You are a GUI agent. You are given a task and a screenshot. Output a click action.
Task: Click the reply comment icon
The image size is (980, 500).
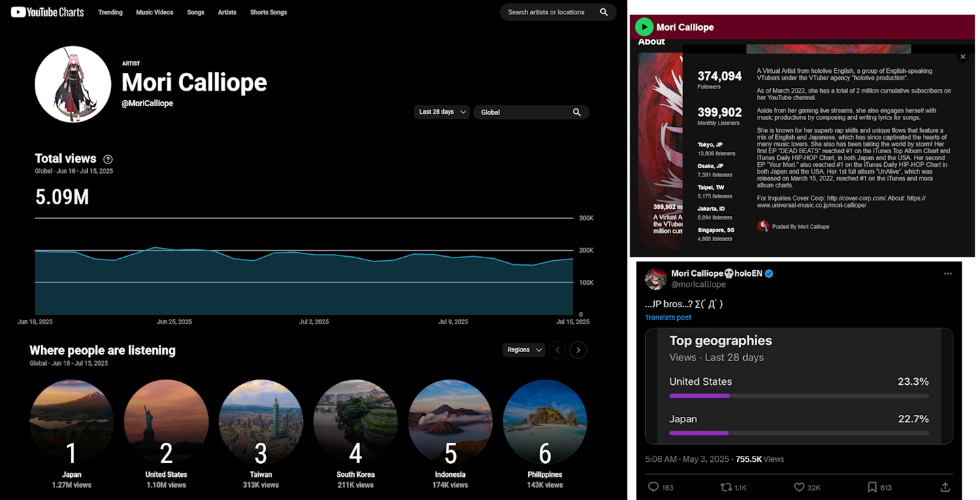tap(653, 487)
